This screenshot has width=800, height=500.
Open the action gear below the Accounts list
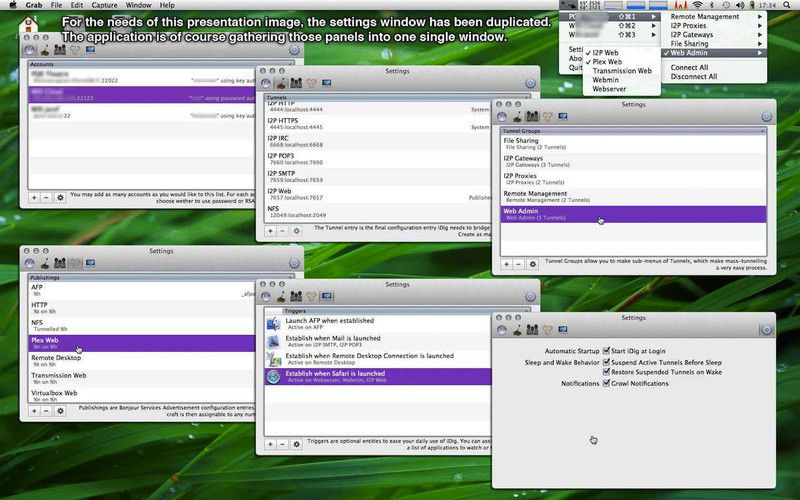60,197
